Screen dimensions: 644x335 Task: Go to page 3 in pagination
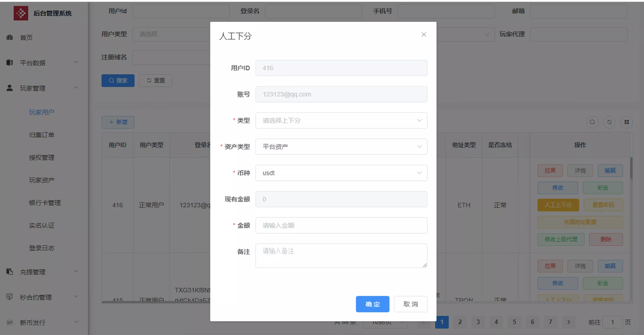coord(478,322)
